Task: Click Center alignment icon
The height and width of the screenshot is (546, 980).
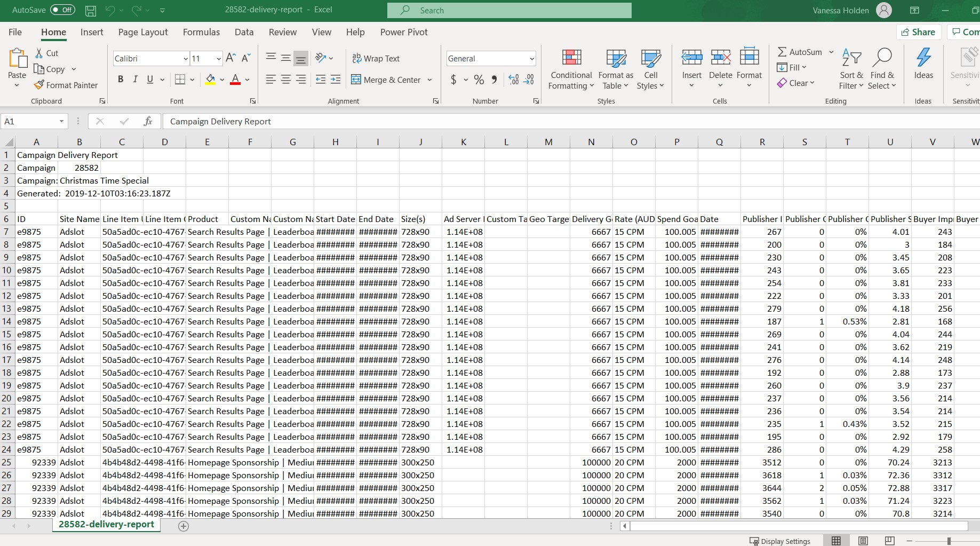Action: pyautogui.click(x=286, y=80)
